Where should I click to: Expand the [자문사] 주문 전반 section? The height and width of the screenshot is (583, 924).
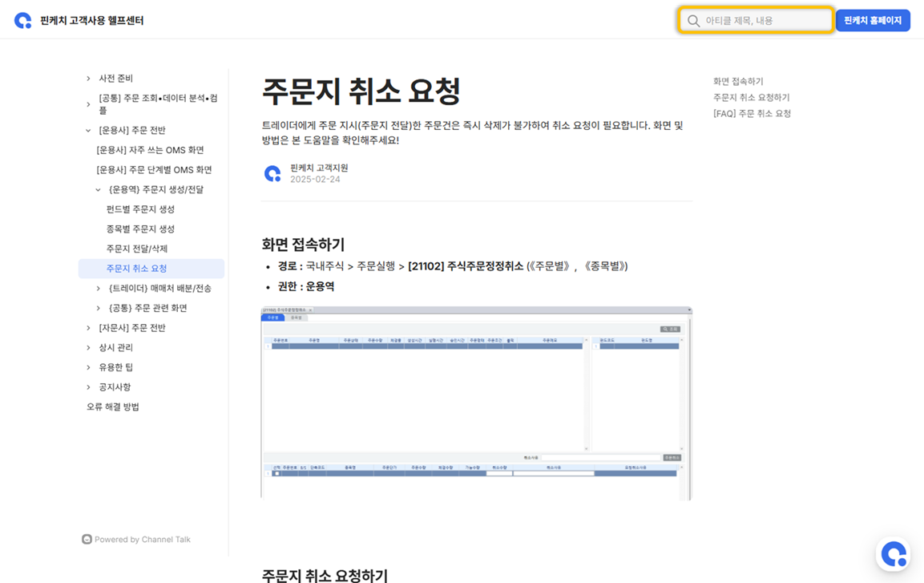[88, 328]
